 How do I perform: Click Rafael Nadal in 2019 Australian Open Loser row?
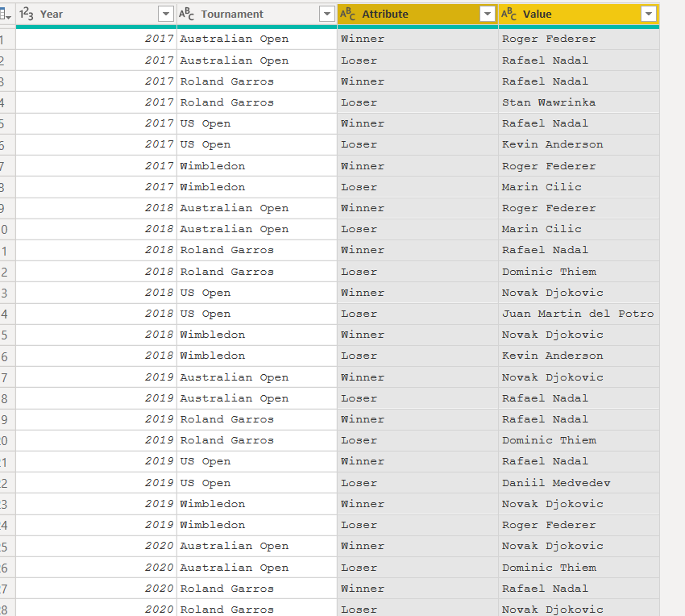coord(579,398)
